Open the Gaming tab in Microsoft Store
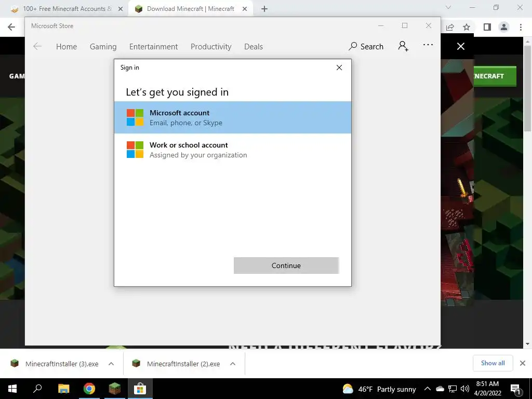Image resolution: width=532 pixels, height=399 pixels. click(103, 46)
